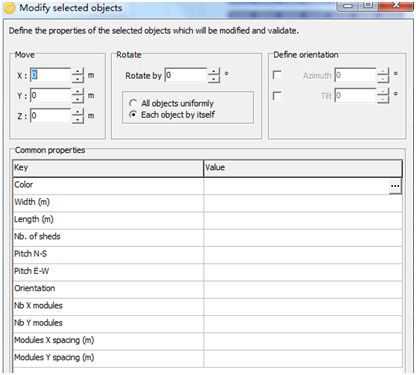Screen dimensions: 416x375
Task: Click the Move Z input field
Action: tap(51, 116)
